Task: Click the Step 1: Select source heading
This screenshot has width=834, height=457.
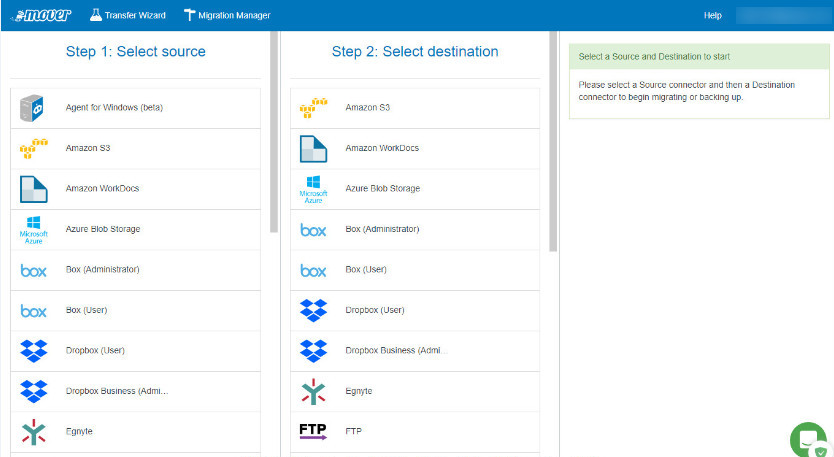Action: click(136, 52)
